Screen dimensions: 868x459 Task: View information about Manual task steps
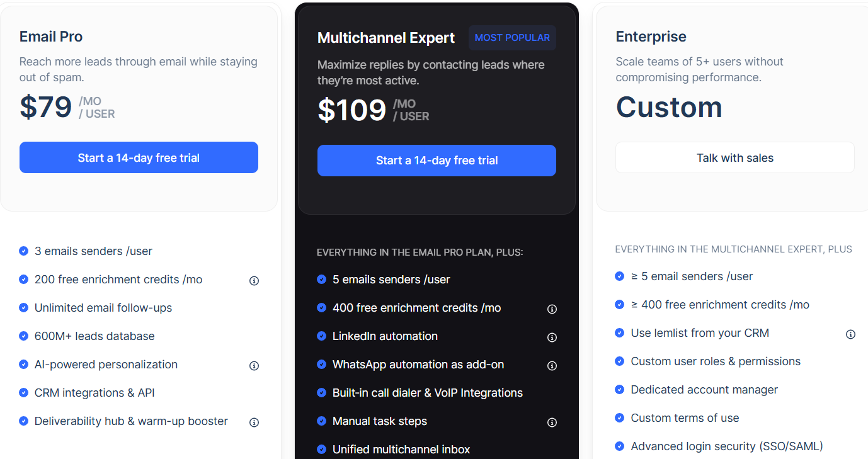coord(552,422)
